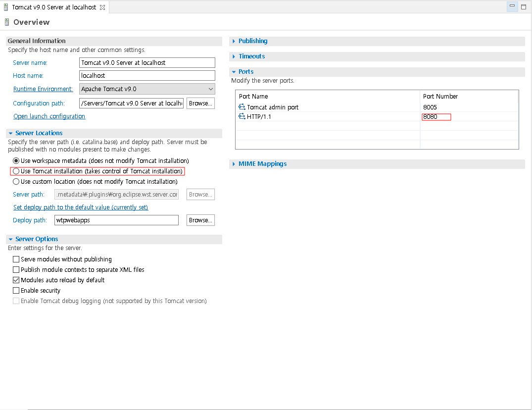Image resolution: width=532 pixels, height=410 pixels.
Task: Maximize the editor area
Action: pos(524,7)
